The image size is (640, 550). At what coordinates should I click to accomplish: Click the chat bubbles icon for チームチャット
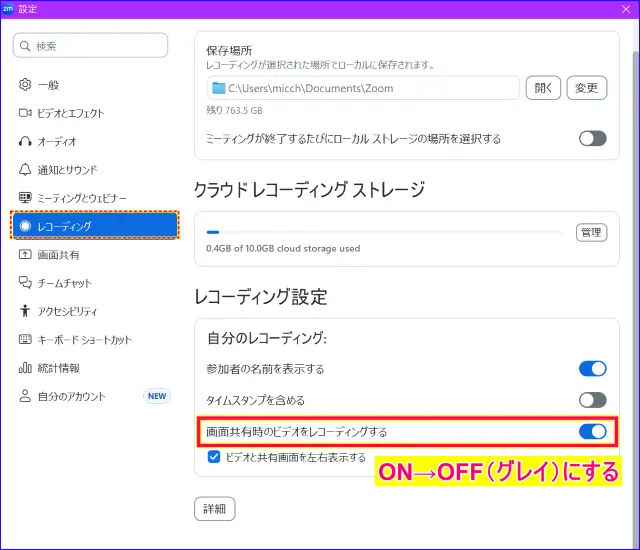(x=25, y=282)
